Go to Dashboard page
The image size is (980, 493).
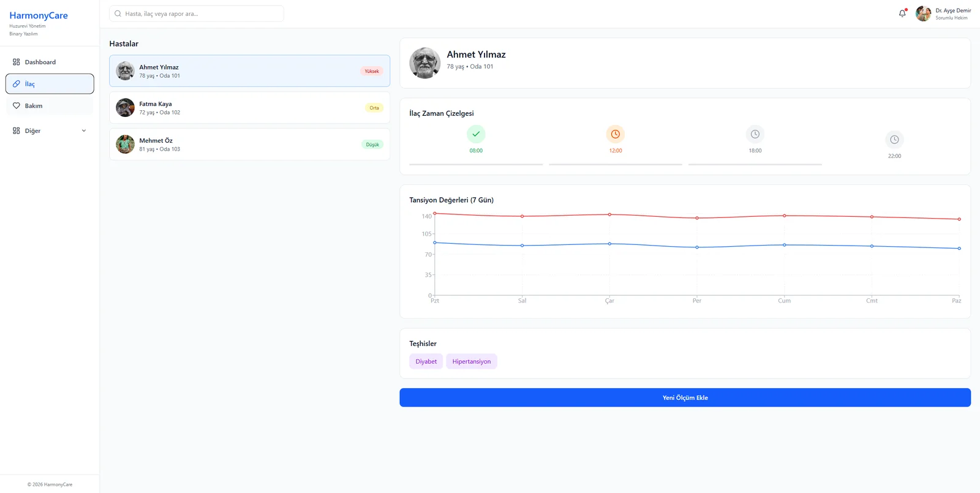(40, 62)
